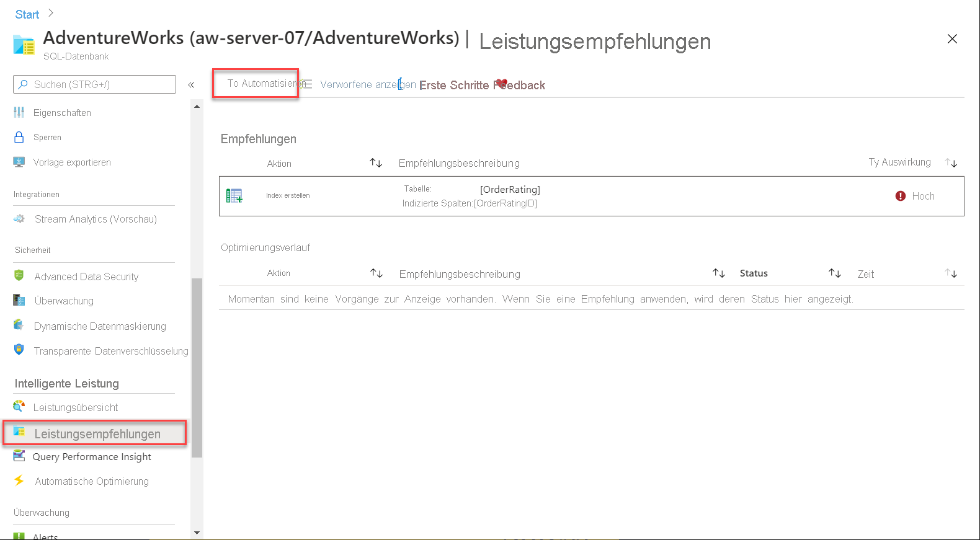Screen dimensions: 980x540
Task: Click the Leistungsübersicht chart icon
Action: pyautogui.click(x=19, y=406)
